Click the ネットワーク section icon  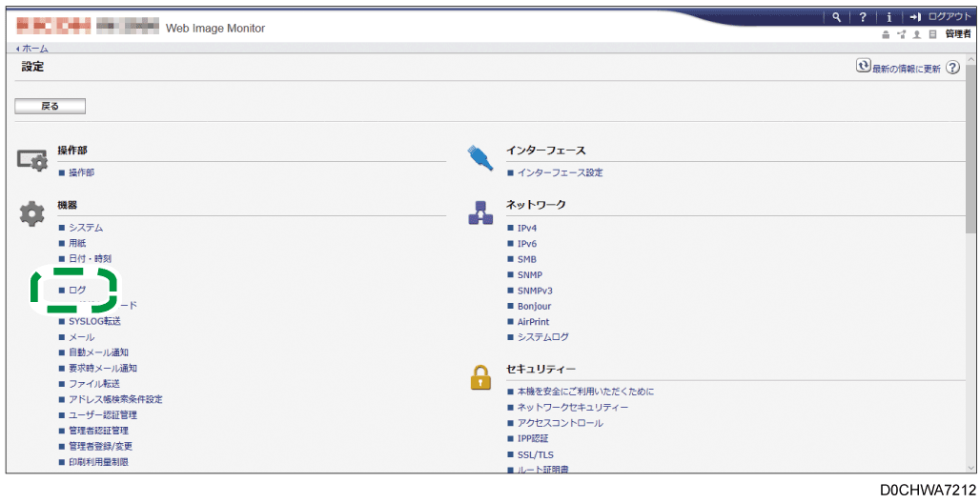(x=480, y=213)
